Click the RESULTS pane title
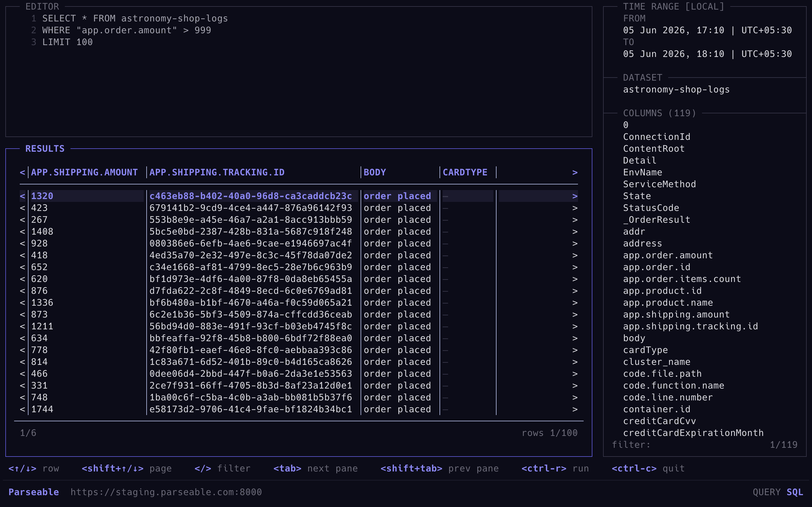812x507 pixels. (x=45, y=149)
